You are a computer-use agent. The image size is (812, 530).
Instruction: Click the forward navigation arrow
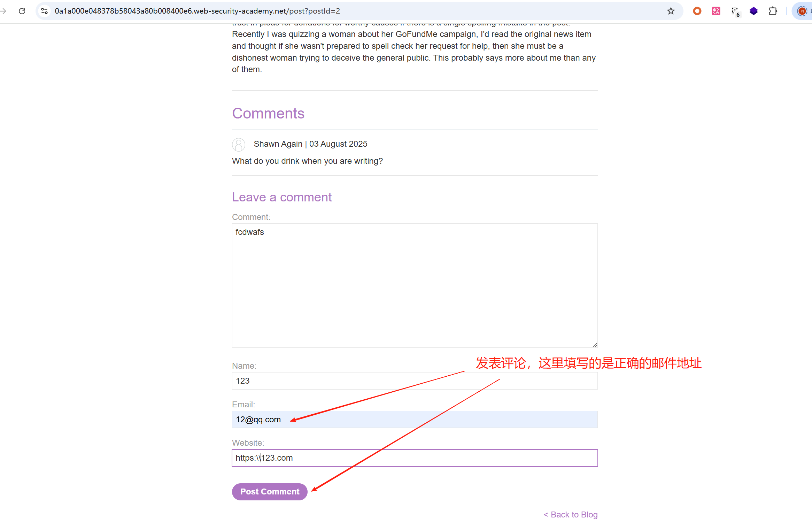[x=3, y=11]
